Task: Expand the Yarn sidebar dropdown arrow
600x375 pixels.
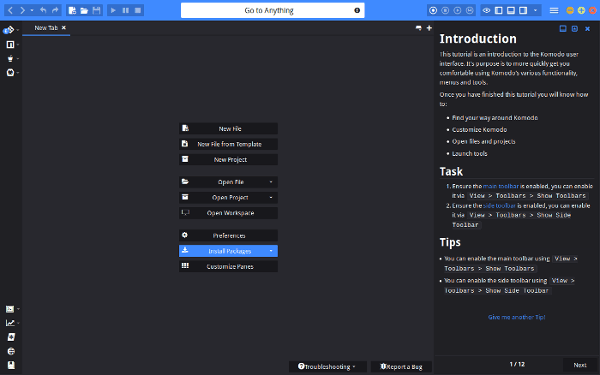Action: click(x=18, y=73)
